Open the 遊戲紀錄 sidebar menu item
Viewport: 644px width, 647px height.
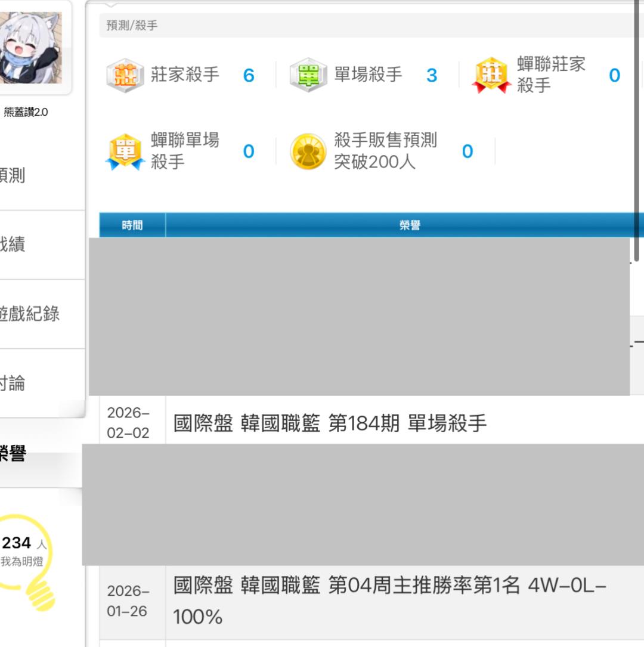click(x=30, y=314)
